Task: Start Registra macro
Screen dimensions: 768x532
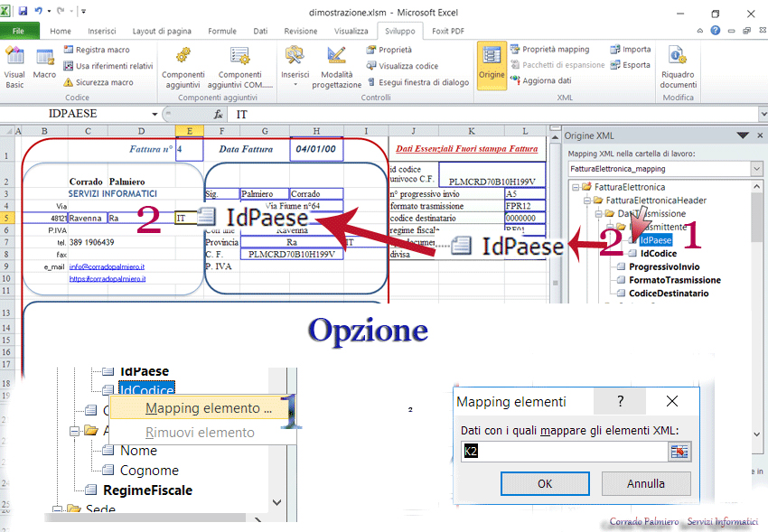Action: pyautogui.click(x=97, y=50)
